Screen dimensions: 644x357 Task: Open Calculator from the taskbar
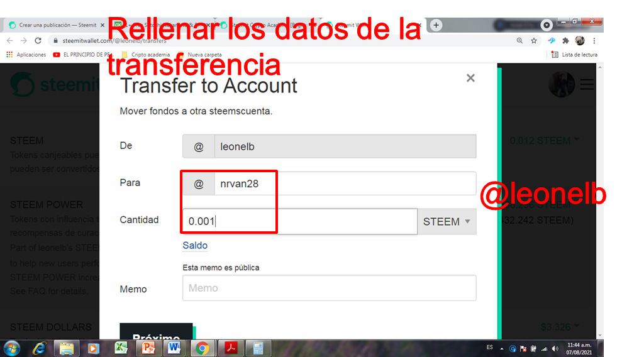point(258,348)
